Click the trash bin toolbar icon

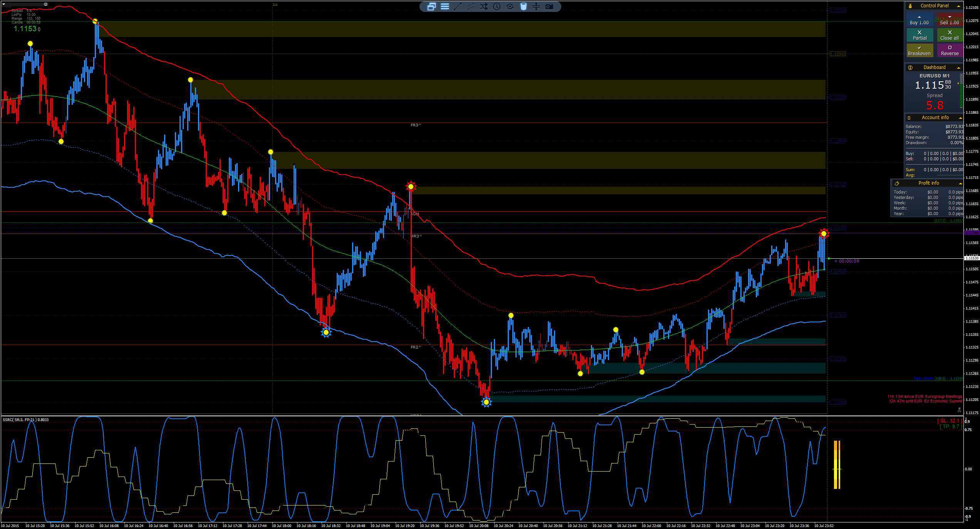tap(524, 7)
